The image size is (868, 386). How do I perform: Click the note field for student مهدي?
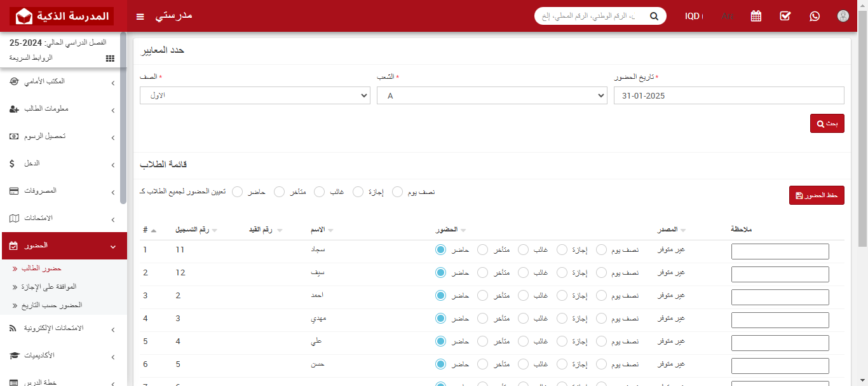tap(780, 320)
